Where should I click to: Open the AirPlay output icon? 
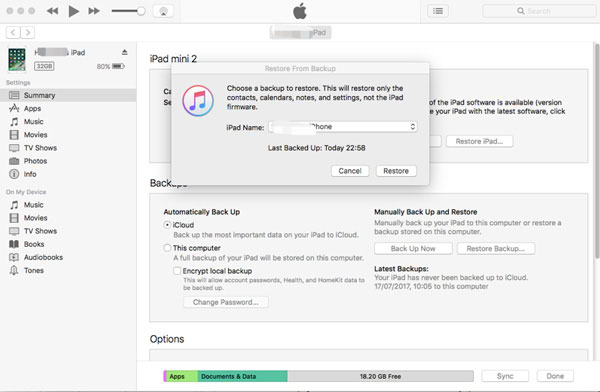(163, 11)
